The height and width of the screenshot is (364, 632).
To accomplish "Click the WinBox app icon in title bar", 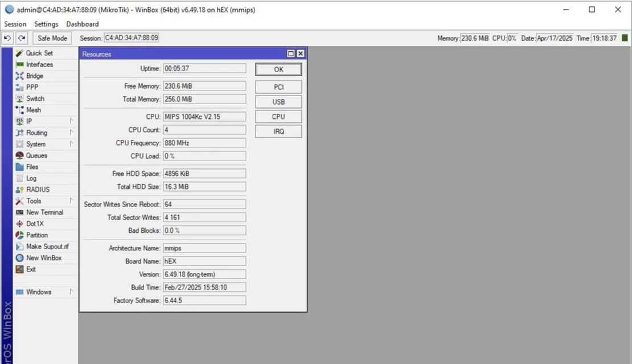I will (x=9, y=10).
